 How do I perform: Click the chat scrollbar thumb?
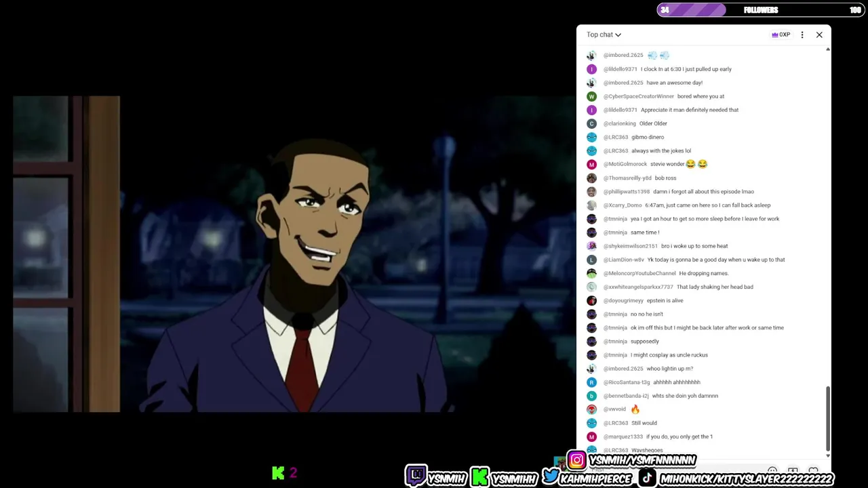click(827, 418)
